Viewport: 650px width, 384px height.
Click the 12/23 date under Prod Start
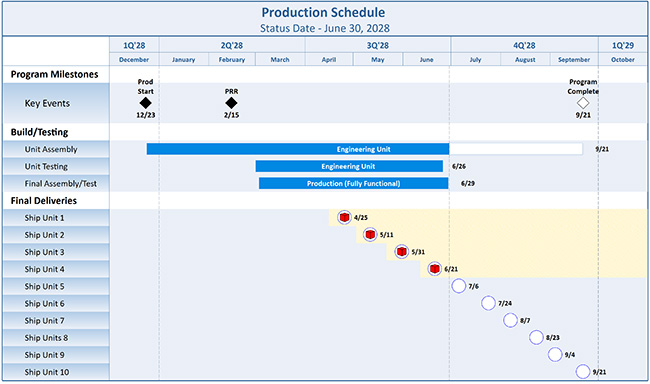coord(146,115)
